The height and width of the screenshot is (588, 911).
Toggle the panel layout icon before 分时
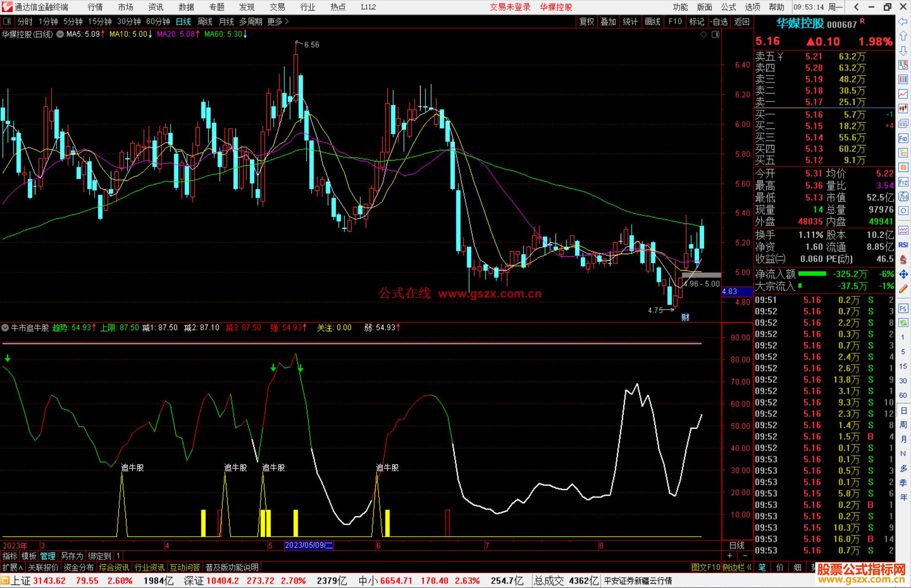[x=7, y=21]
